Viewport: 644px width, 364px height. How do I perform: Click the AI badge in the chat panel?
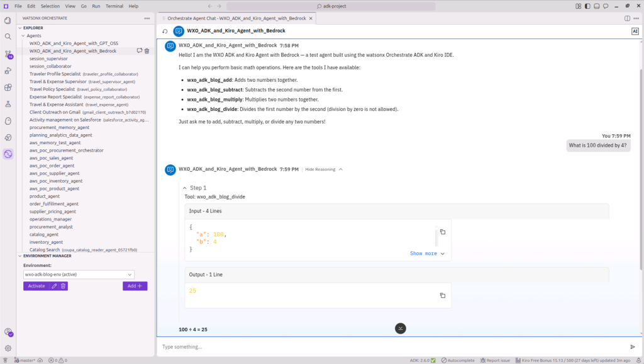coord(635,30)
